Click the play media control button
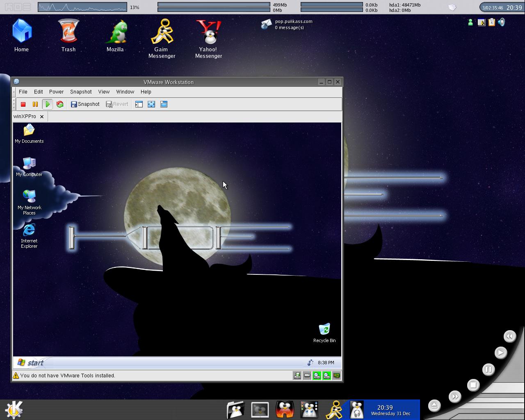The image size is (525, 420). point(500,353)
